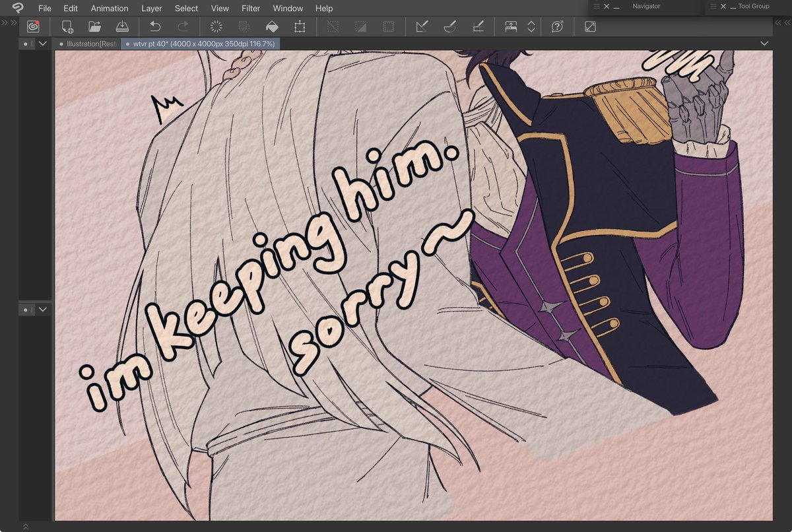
Task: Switch to the Illustration canvas tab
Action: (x=87, y=44)
